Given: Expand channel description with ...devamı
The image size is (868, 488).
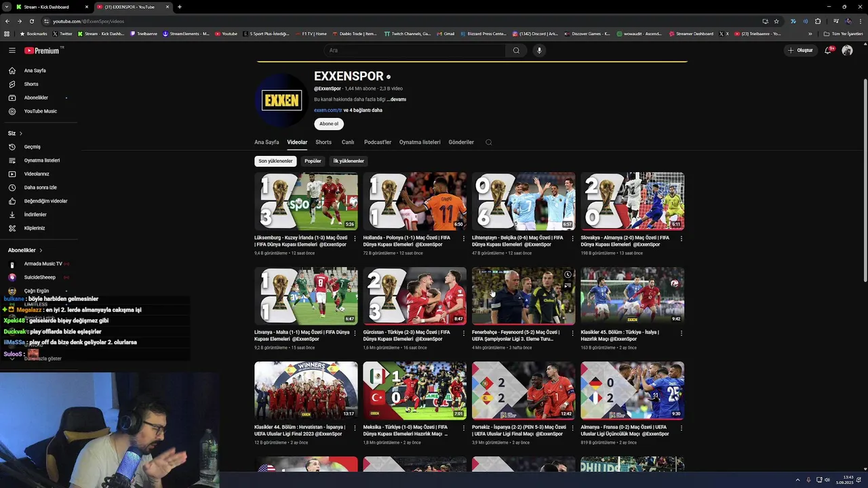Looking at the screenshot, I should 397,100.
